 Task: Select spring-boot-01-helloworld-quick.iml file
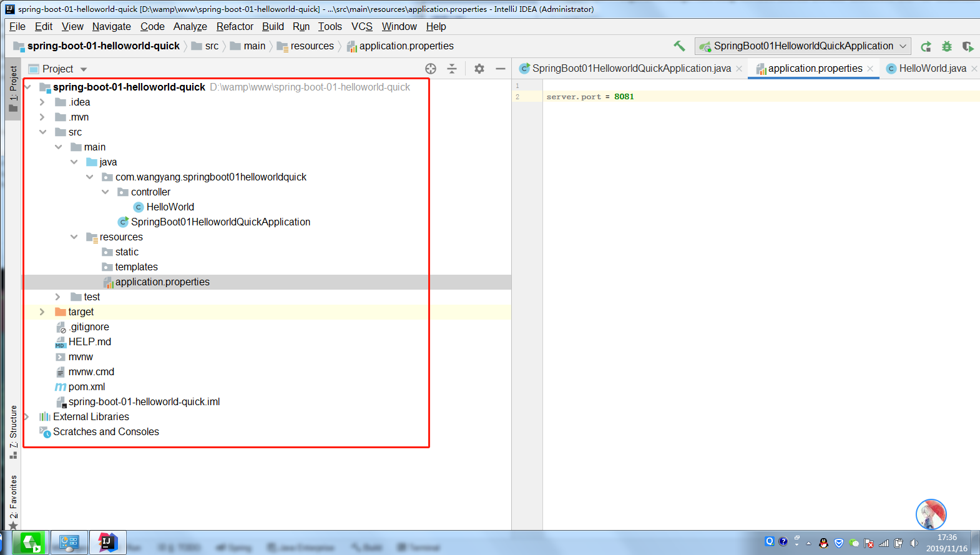(x=144, y=402)
